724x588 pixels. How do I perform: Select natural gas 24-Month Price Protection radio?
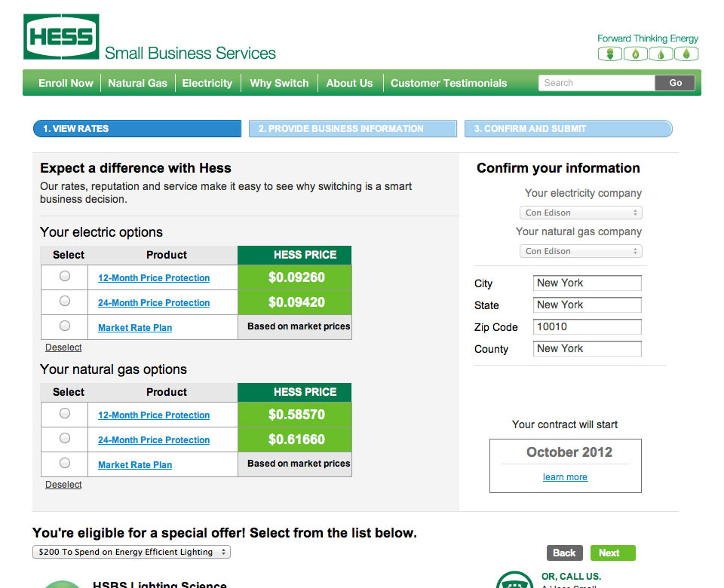[65, 438]
